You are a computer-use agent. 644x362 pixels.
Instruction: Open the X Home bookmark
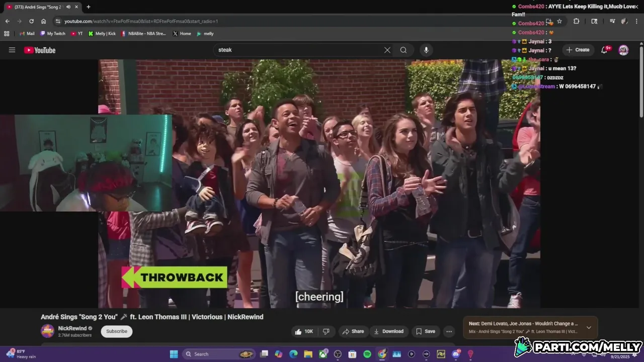182,34
